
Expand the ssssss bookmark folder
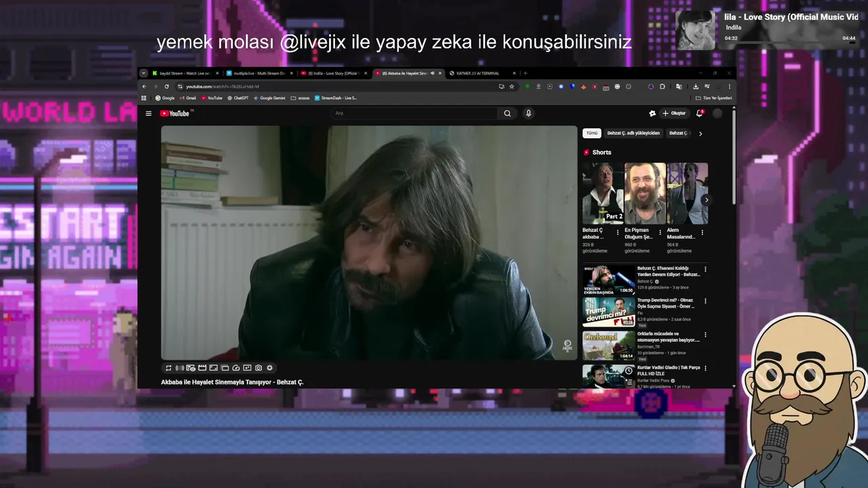click(x=300, y=98)
